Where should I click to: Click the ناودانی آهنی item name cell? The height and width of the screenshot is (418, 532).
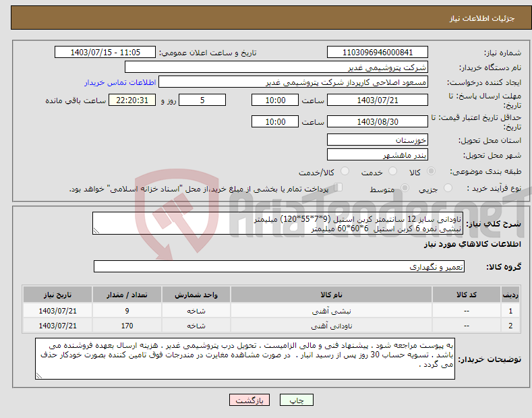pyautogui.click(x=331, y=326)
